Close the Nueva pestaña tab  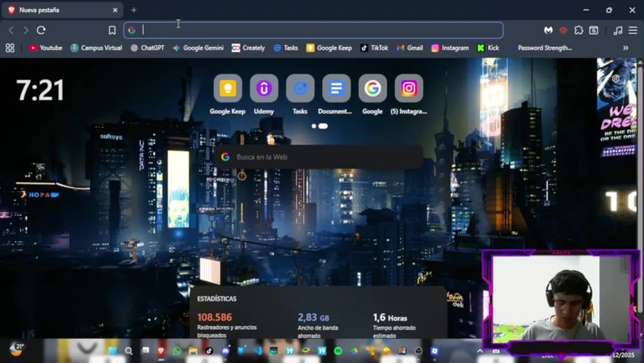point(115,10)
